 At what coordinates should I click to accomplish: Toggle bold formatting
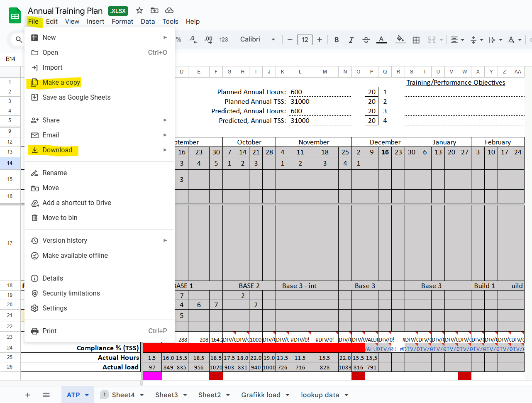click(337, 40)
